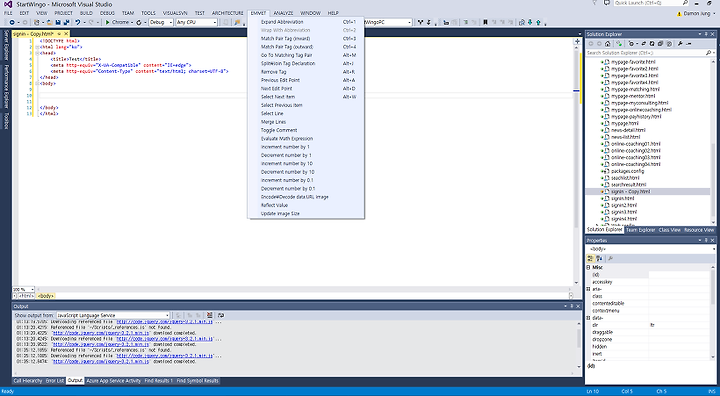Click the Alphabetical sort icon in Properties panel
Image resolution: width=720 pixels, height=396 pixels.
point(600,258)
